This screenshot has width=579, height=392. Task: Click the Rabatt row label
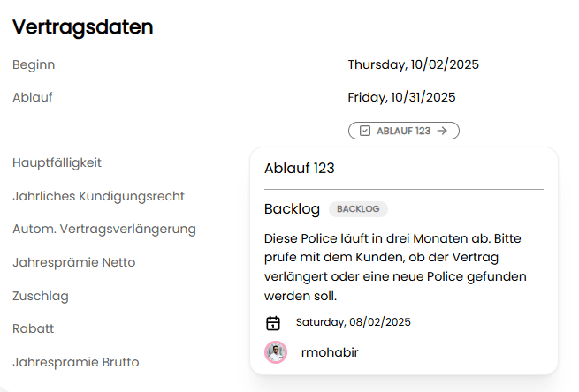34,328
